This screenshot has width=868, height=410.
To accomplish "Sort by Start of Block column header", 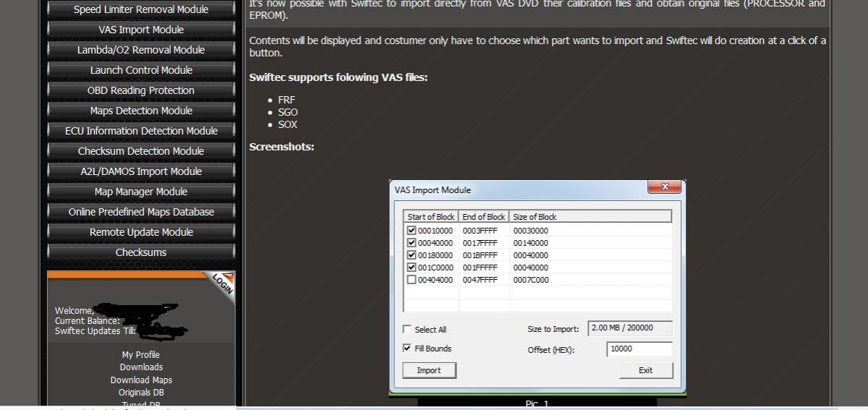I will click(x=431, y=217).
